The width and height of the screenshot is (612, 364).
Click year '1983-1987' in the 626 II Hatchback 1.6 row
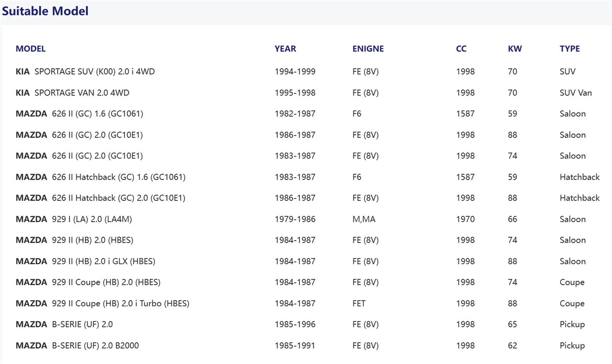pos(295,177)
